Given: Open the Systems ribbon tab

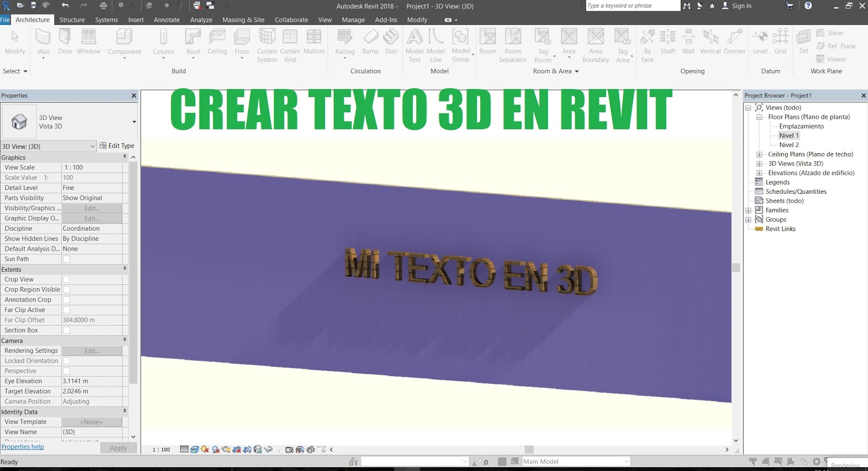Looking at the screenshot, I should pos(106,20).
